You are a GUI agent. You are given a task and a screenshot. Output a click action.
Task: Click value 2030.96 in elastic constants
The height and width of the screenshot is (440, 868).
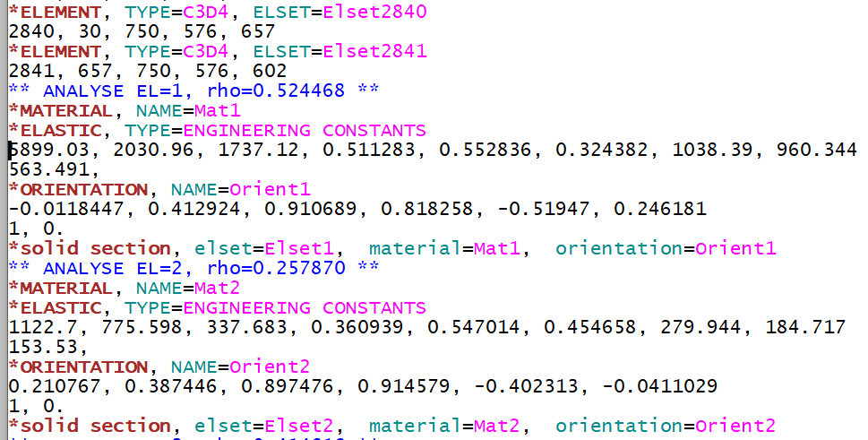click(153, 150)
